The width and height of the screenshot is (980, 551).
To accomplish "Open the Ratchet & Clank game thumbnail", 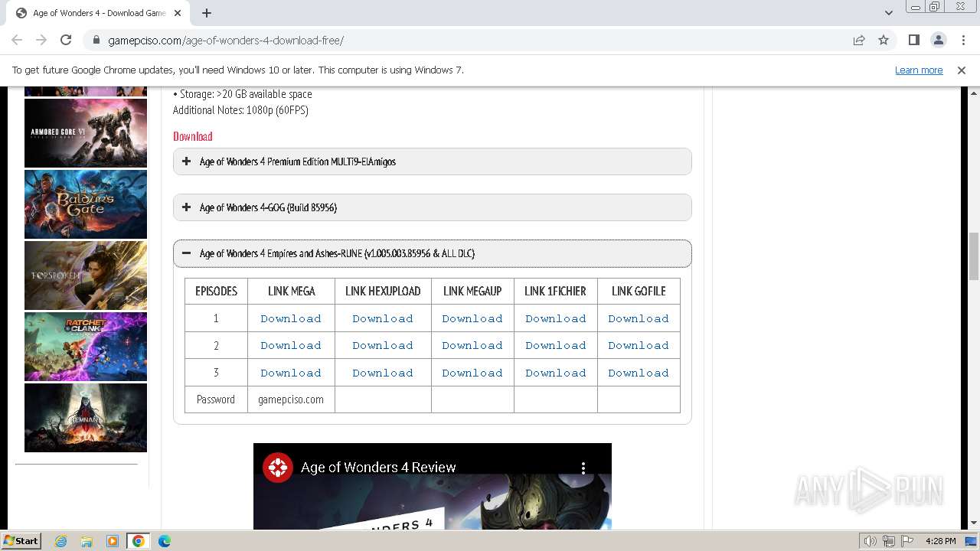I will click(86, 347).
